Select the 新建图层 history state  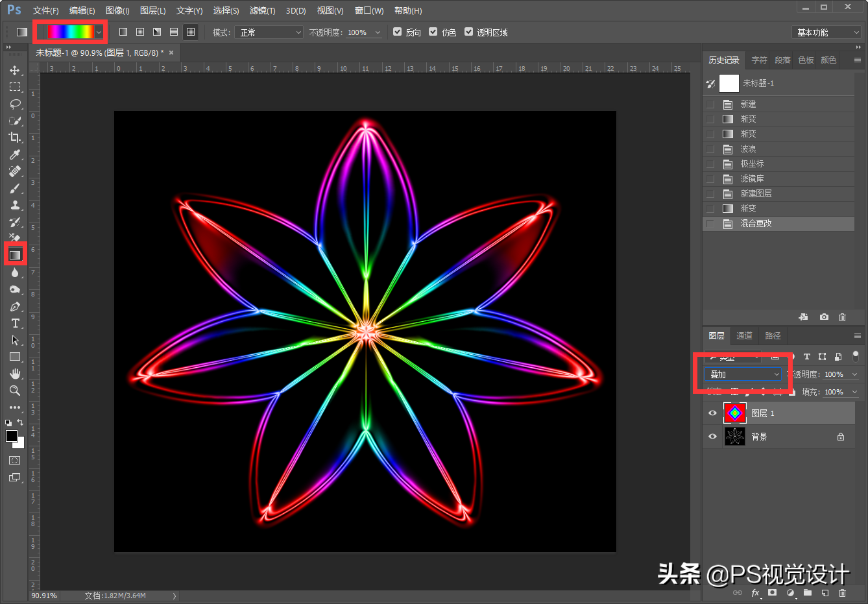[x=778, y=193]
